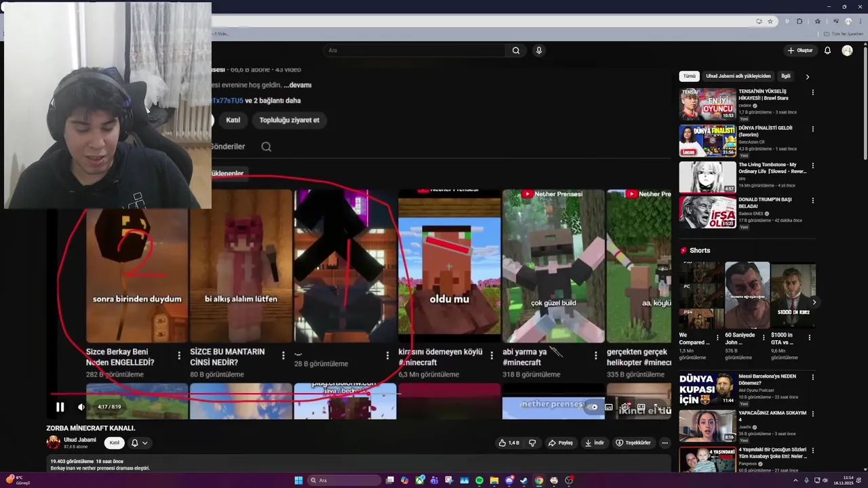The image size is (868, 488).
Task: Open the notification bell dropdown beside Katıl
Action: (139, 443)
